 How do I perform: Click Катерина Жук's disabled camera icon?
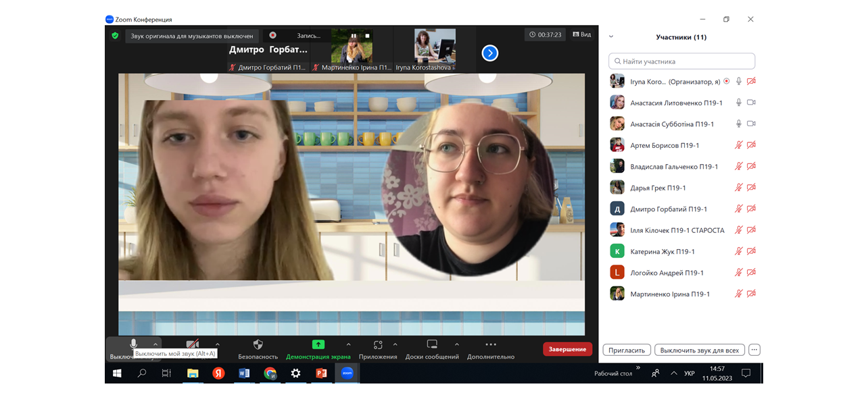pos(751,251)
